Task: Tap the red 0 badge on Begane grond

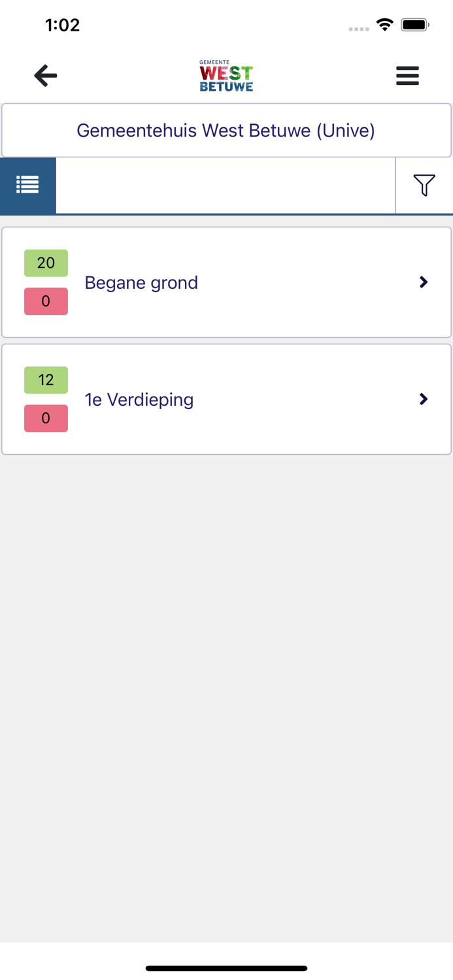Action: pos(46,301)
